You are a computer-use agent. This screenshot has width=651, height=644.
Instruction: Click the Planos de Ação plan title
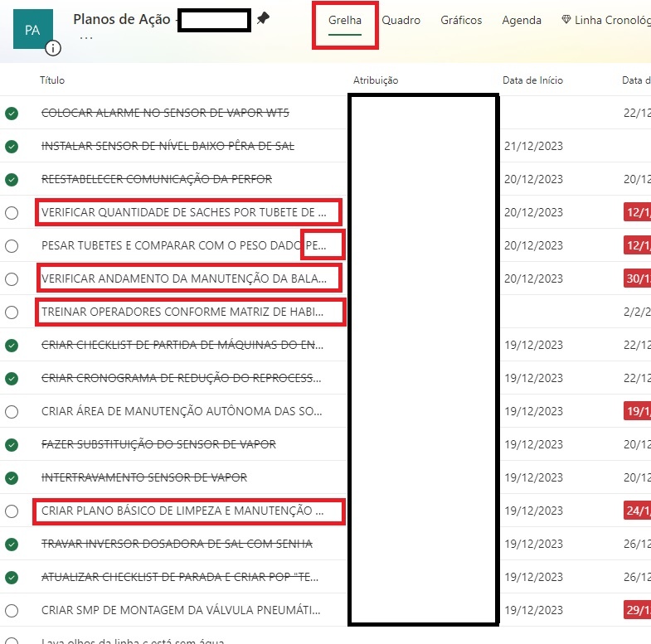coord(122,19)
